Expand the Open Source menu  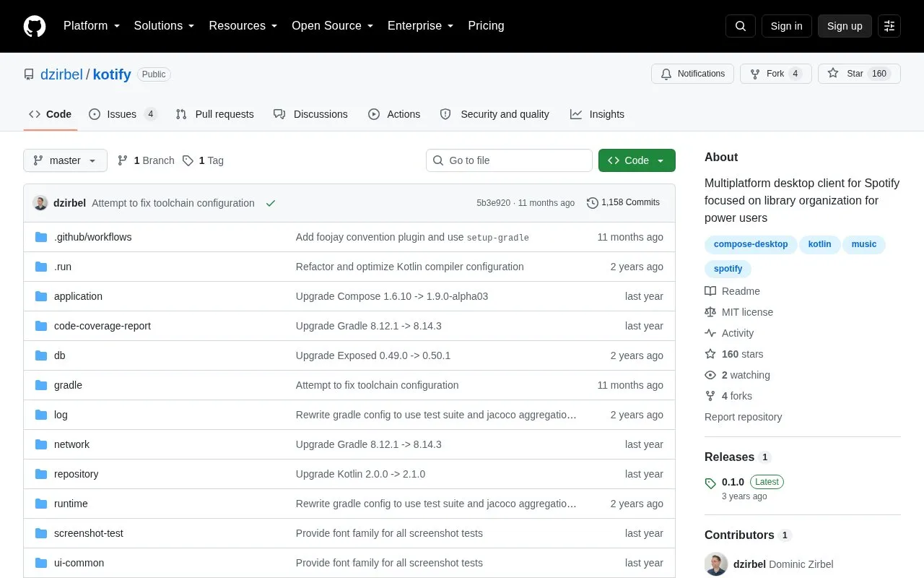332,26
